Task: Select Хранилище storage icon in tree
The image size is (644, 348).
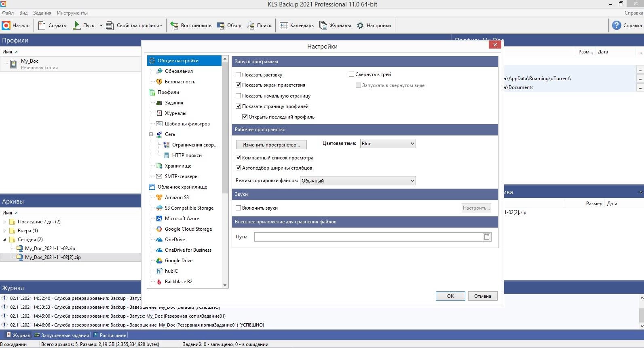Action: 159,166
